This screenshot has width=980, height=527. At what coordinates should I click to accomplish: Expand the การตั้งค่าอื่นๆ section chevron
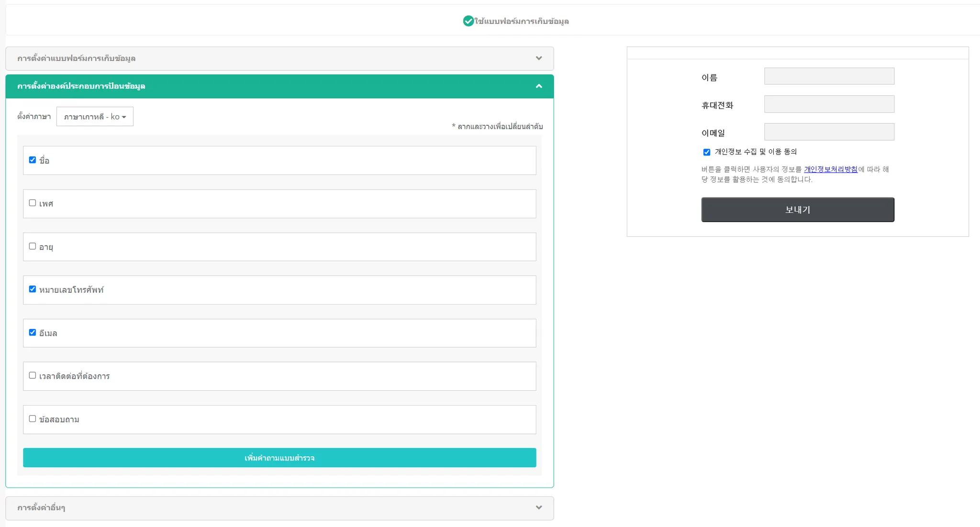click(x=539, y=507)
